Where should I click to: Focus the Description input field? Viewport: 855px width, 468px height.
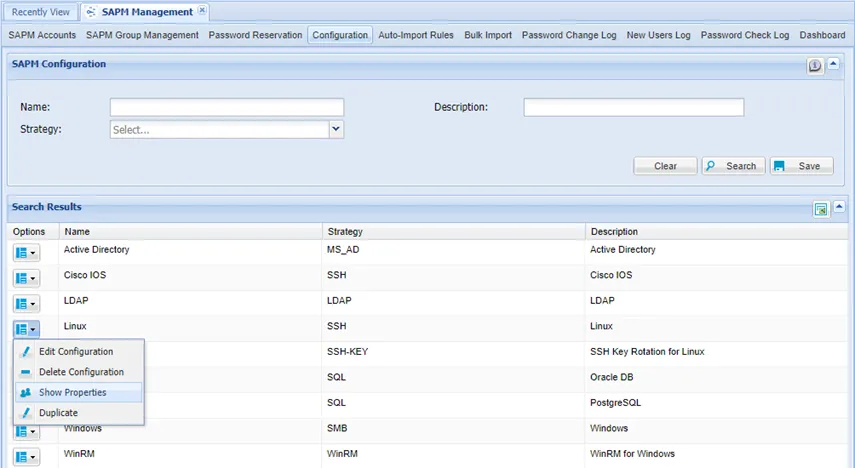pos(634,107)
